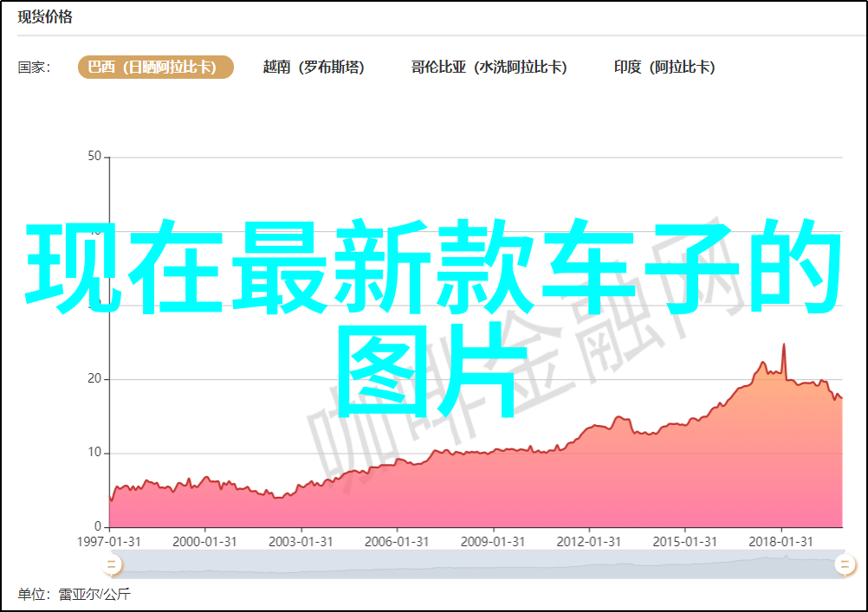Click the 单位: 雷亚尔/公斤 unit label
Viewport: 868px width, 612px height.
click(x=74, y=595)
